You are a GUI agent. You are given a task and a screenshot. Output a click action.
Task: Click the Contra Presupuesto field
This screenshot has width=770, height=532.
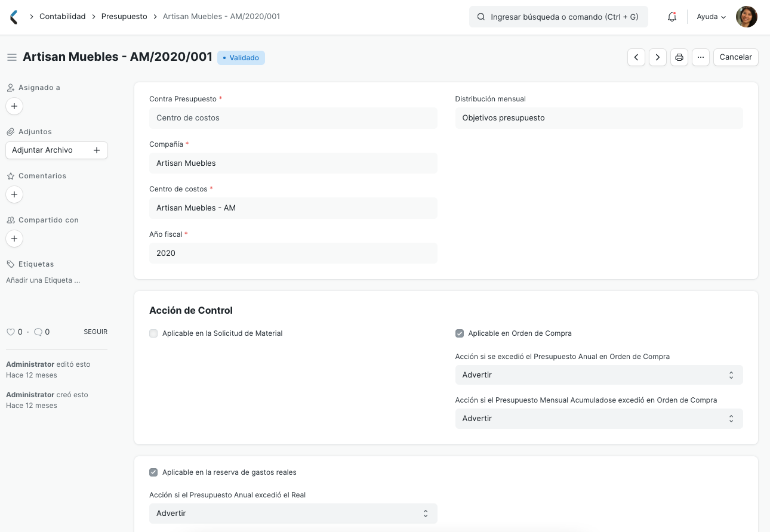[x=293, y=118]
